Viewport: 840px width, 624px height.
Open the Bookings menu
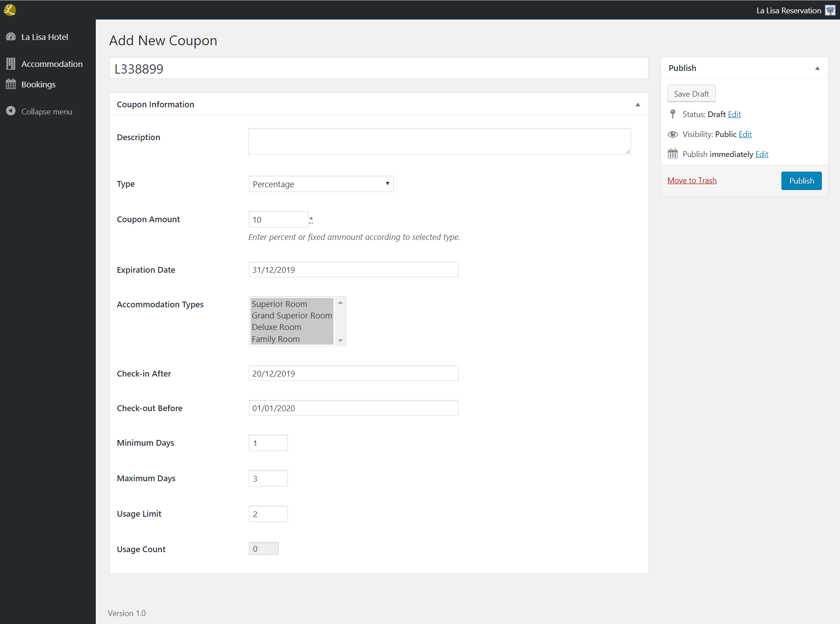click(x=39, y=84)
